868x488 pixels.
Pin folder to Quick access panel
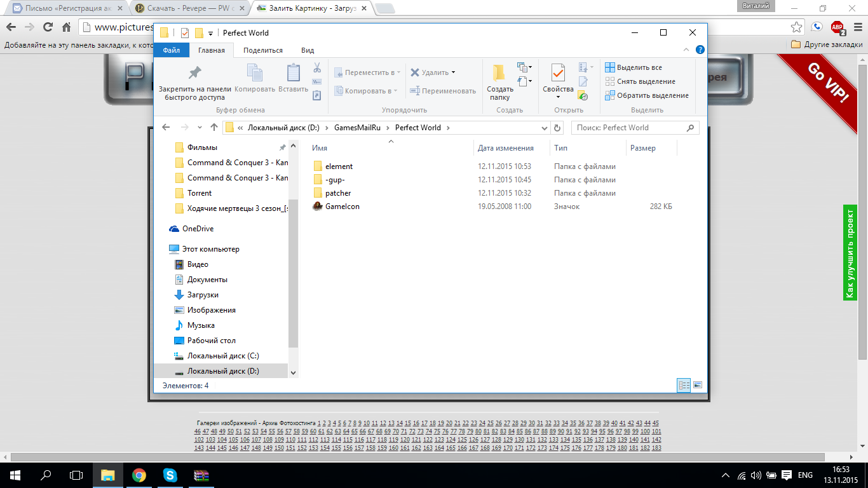click(x=194, y=83)
